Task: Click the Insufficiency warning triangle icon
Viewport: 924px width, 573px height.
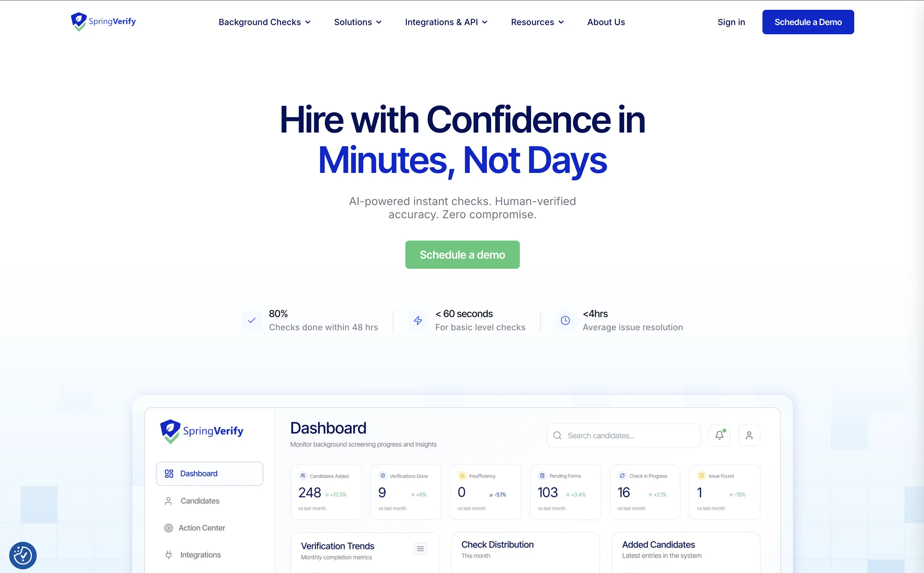Action: tap(462, 475)
